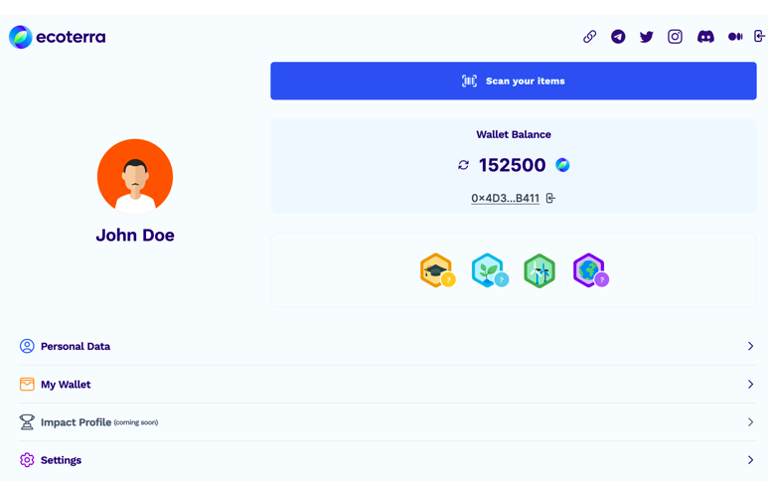Open the Impact Profile menu item

(387, 422)
